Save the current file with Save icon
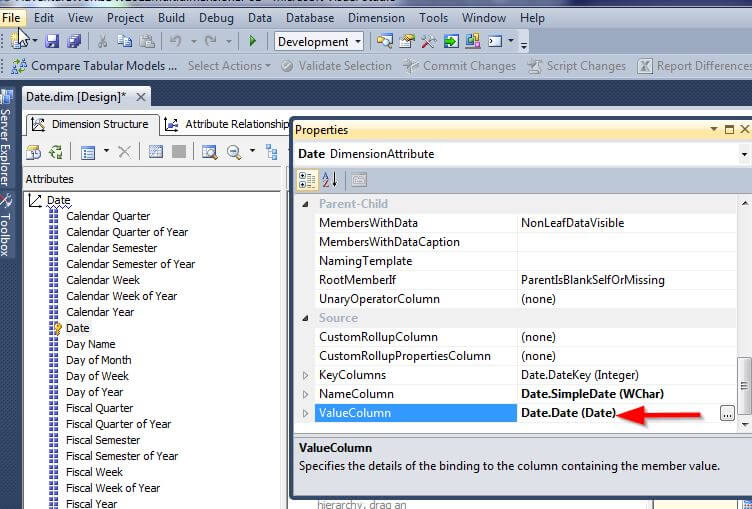The height and width of the screenshot is (509, 752). click(52, 41)
